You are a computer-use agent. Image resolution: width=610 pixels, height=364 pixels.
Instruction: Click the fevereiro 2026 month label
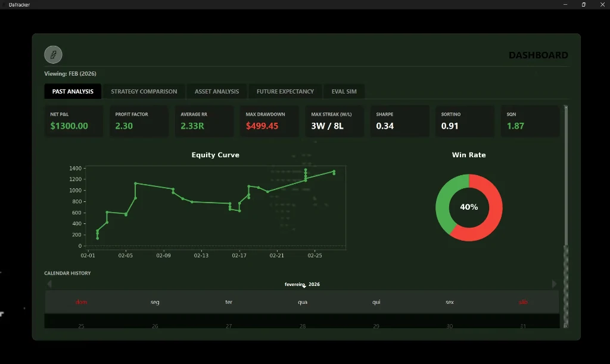click(301, 284)
